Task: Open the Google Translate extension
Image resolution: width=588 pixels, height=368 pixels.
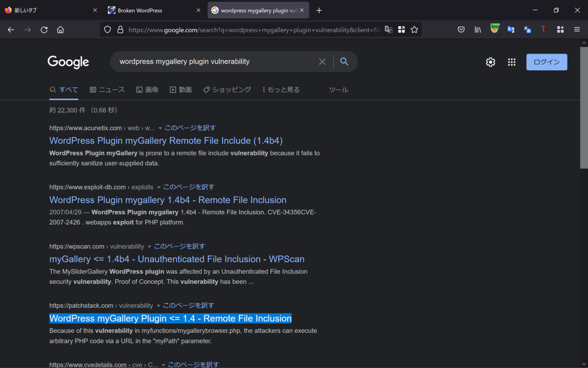Action: [x=511, y=29]
